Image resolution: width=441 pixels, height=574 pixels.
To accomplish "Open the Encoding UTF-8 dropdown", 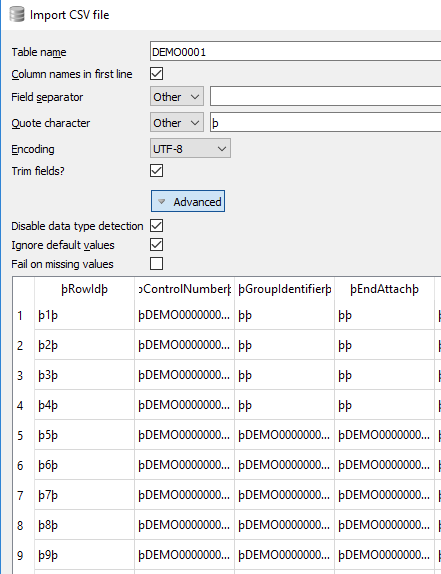I will 190,149.
